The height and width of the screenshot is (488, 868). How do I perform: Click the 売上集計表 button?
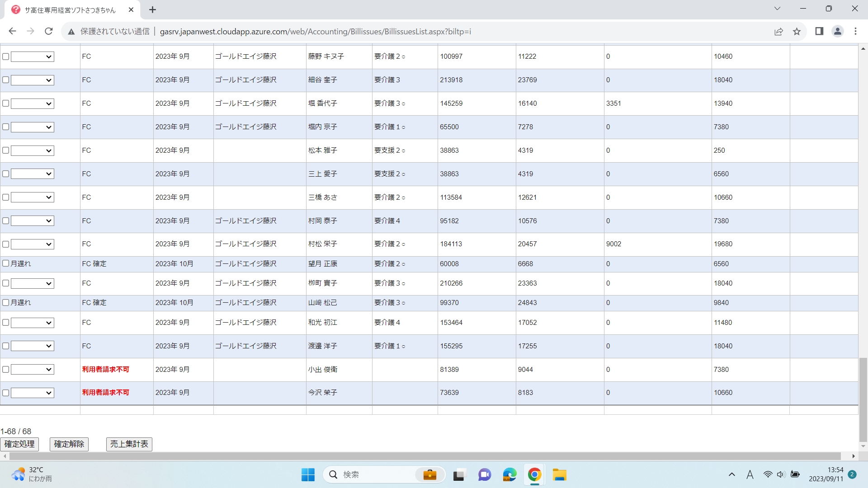[129, 444]
